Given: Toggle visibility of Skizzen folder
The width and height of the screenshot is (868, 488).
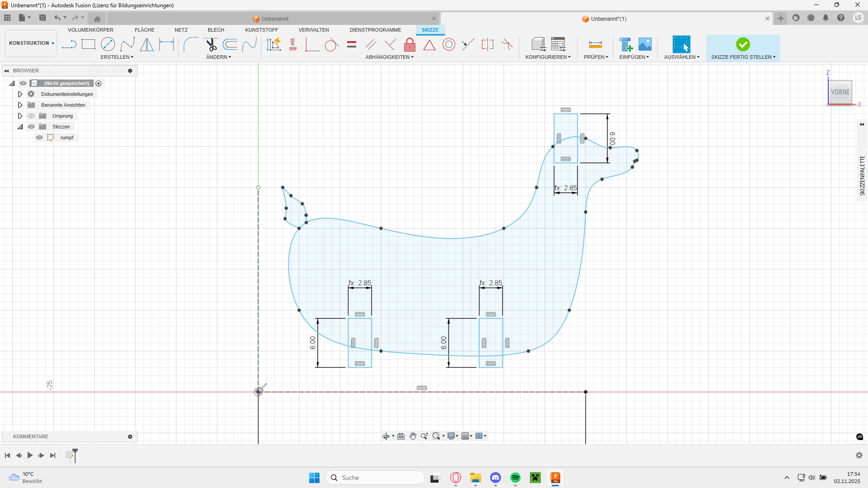Looking at the screenshot, I should pyautogui.click(x=31, y=127).
